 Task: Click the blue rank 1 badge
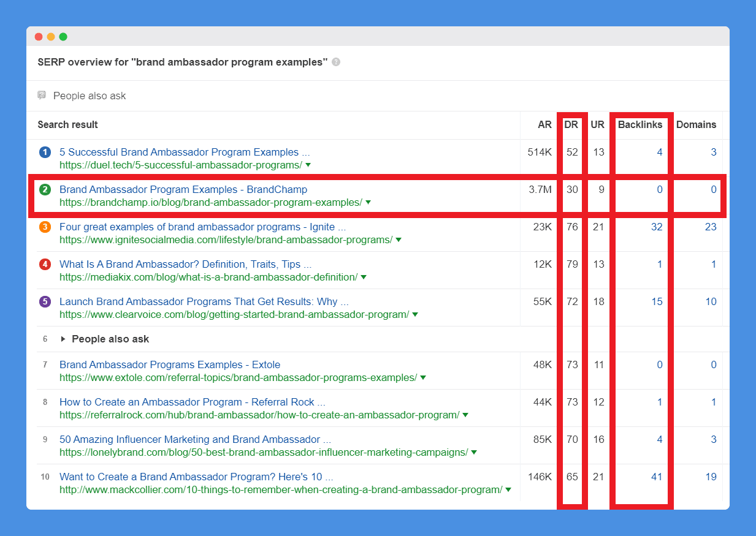pos(45,153)
